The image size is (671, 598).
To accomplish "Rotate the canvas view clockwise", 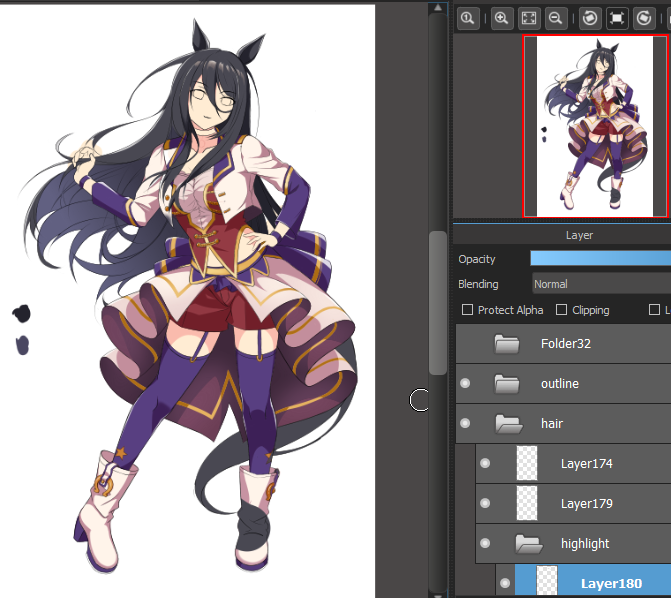I will tap(644, 18).
